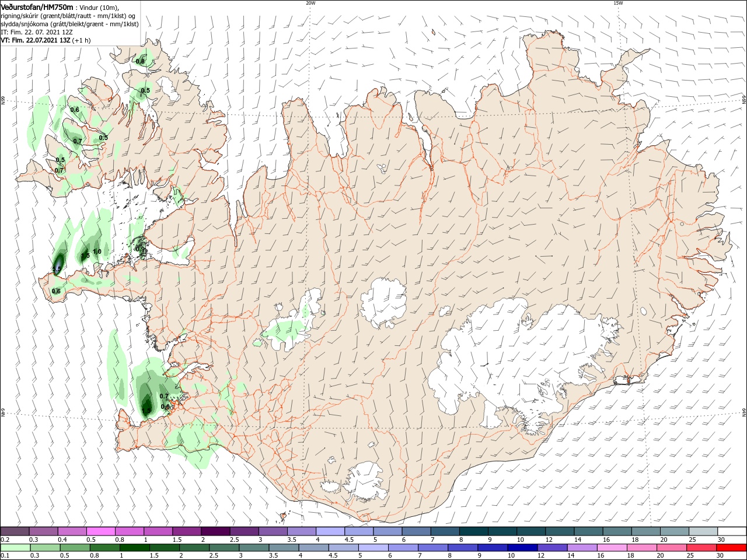Click the Veðurstofan/HM750m title text

click(x=37, y=7)
